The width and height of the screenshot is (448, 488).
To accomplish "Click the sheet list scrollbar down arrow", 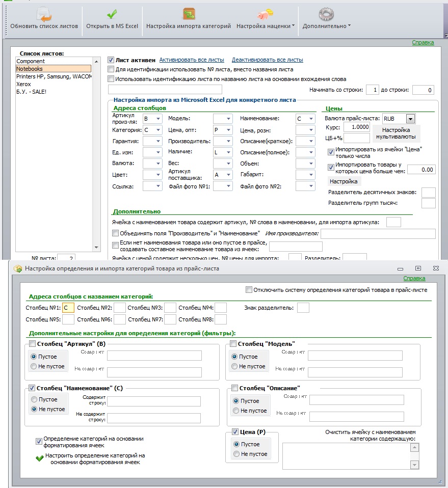I will (96, 248).
